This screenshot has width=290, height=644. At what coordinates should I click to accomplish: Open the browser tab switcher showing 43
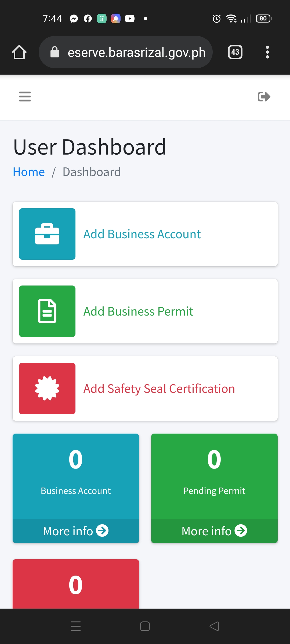coord(235,52)
